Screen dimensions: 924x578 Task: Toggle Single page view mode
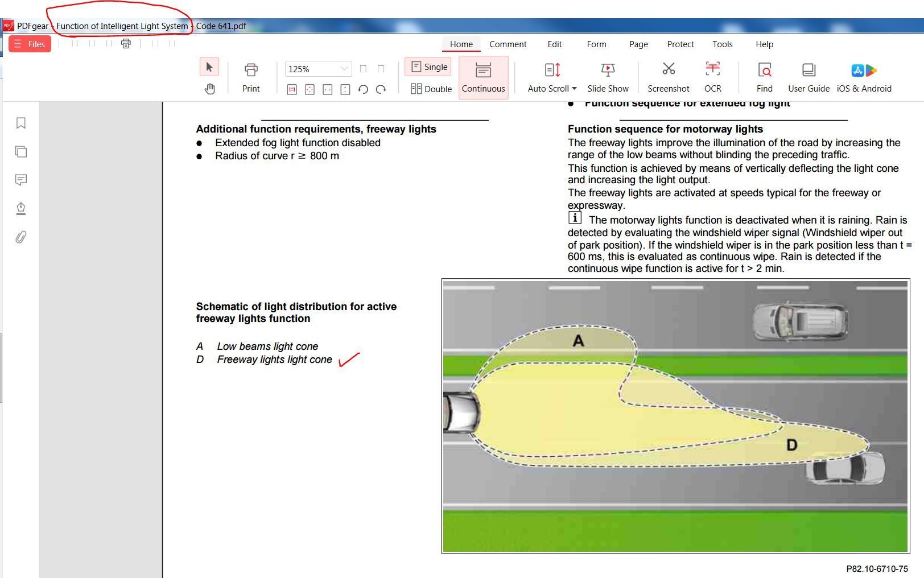point(428,67)
